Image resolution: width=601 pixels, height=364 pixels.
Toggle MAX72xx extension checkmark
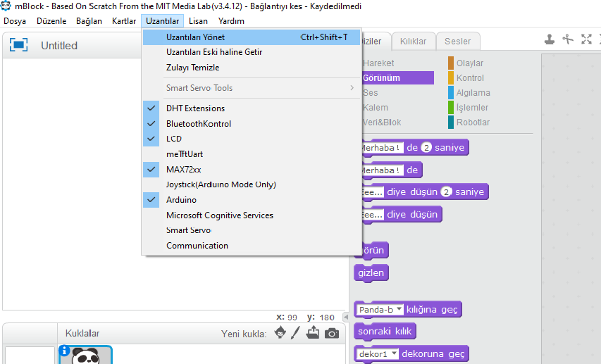[151, 170]
